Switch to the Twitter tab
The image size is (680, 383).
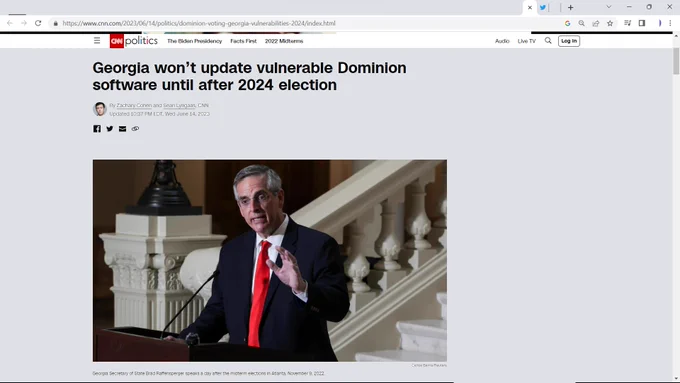(x=543, y=7)
